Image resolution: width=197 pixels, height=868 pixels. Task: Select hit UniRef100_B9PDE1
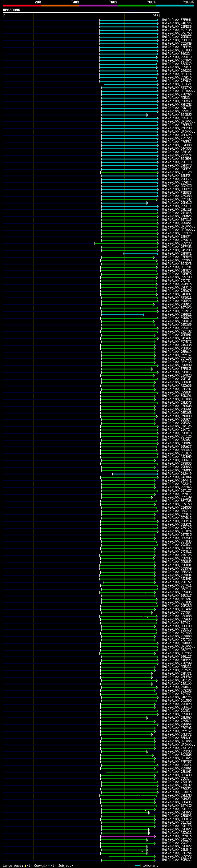[176, 314]
